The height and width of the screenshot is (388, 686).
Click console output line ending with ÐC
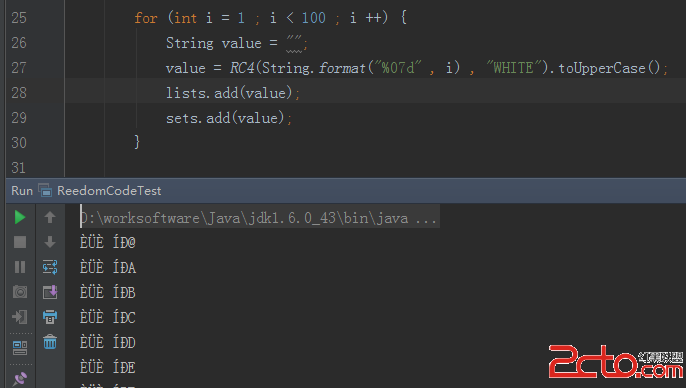(108, 317)
